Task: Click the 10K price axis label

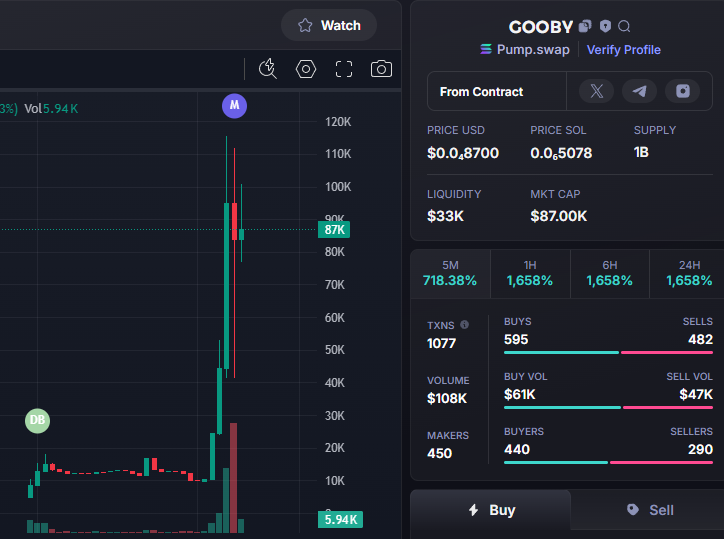Action: pyautogui.click(x=335, y=481)
